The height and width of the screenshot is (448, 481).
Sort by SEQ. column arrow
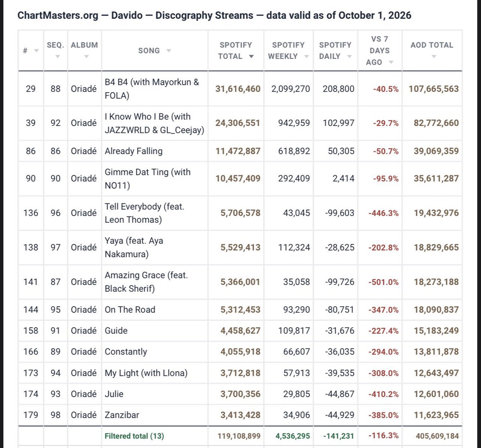point(57,57)
